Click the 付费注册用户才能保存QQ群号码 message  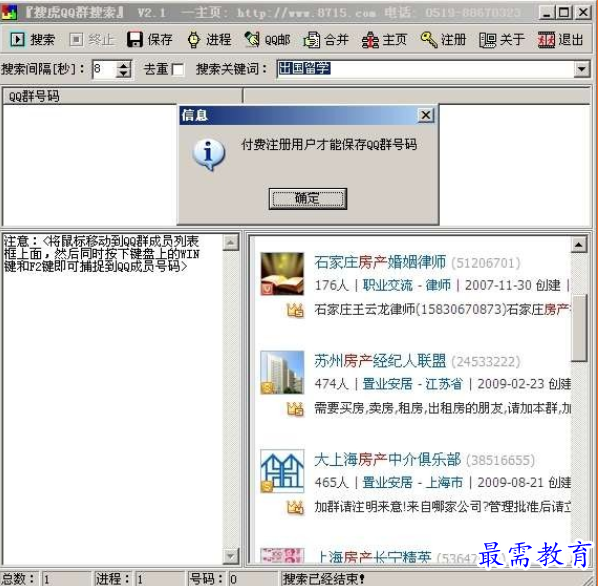(x=329, y=145)
